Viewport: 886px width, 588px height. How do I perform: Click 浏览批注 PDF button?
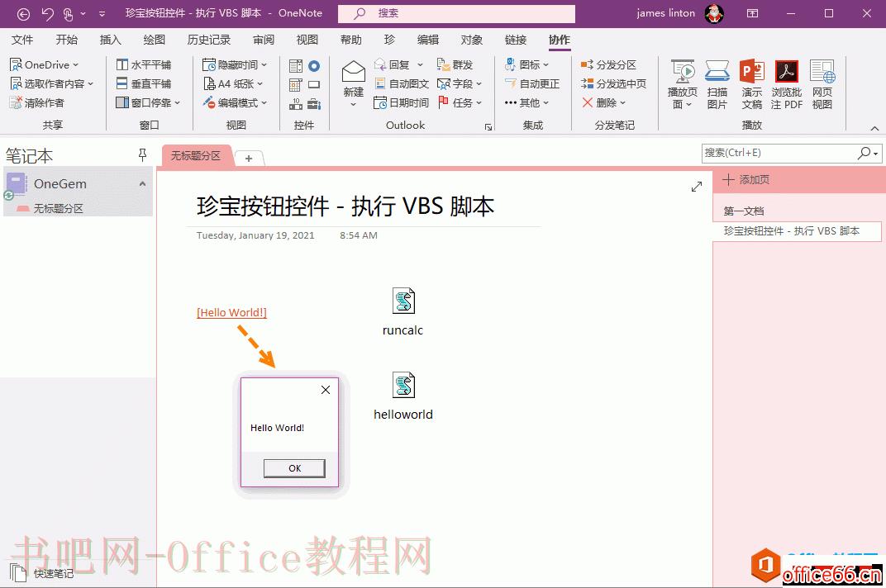tap(787, 84)
